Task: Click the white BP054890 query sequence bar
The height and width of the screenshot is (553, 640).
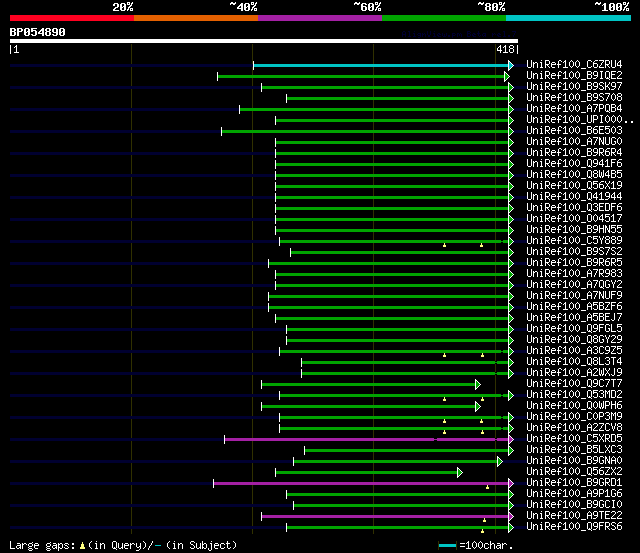Action: (264, 41)
